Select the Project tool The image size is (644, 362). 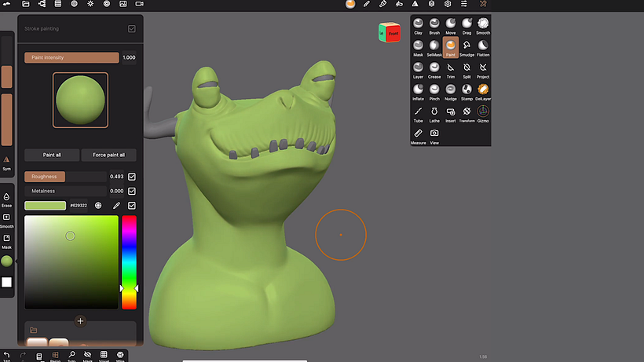click(x=483, y=70)
